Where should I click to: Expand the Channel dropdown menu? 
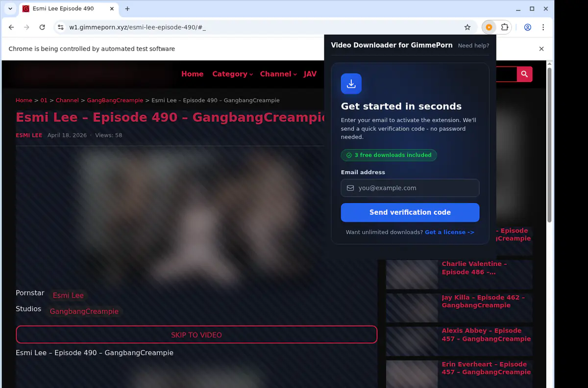(x=278, y=74)
